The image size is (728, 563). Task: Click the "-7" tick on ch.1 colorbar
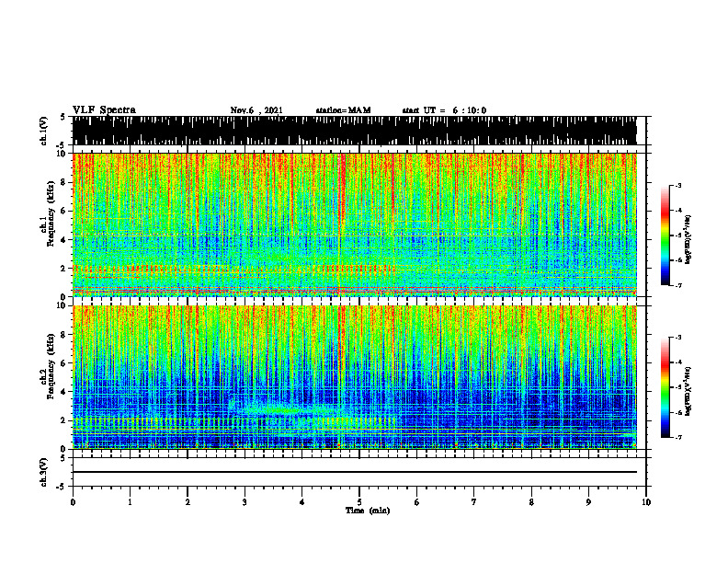pyautogui.click(x=677, y=285)
